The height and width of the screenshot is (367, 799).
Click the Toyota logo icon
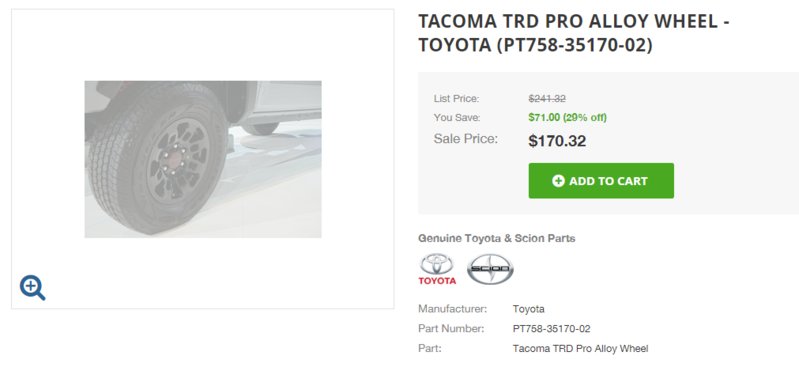[x=437, y=269]
